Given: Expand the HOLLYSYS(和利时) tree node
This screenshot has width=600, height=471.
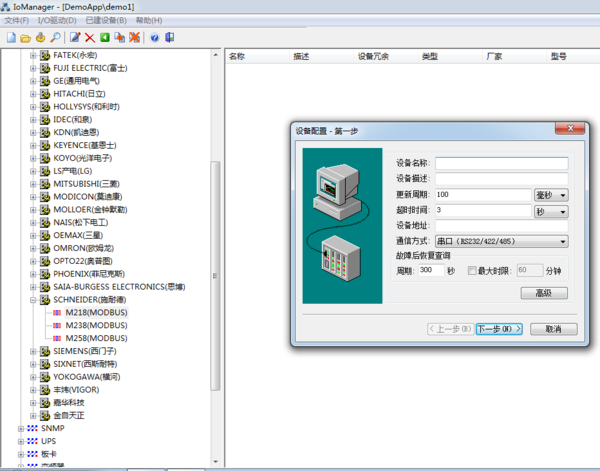Looking at the screenshot, I should tap(33, 107).
